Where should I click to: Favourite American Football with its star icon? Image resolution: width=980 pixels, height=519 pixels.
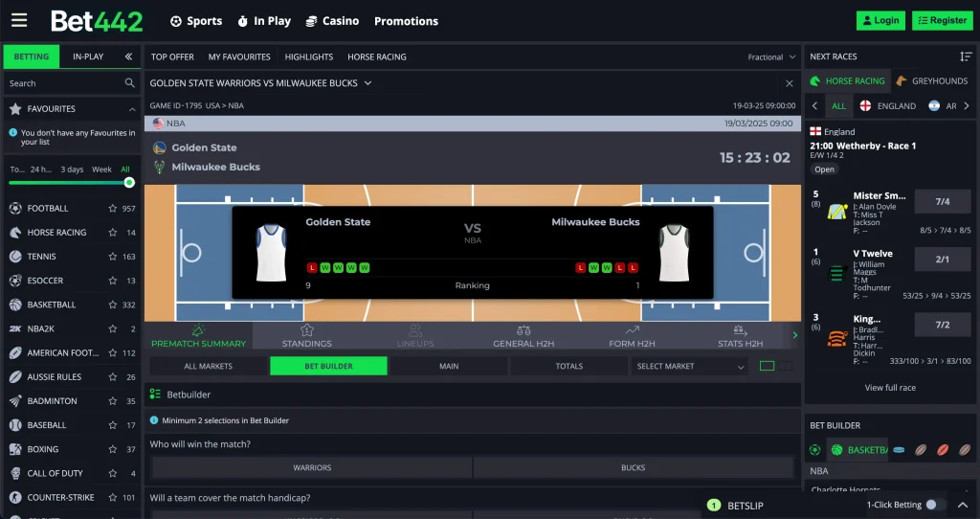pyautogui.click(x=113, y=352)
